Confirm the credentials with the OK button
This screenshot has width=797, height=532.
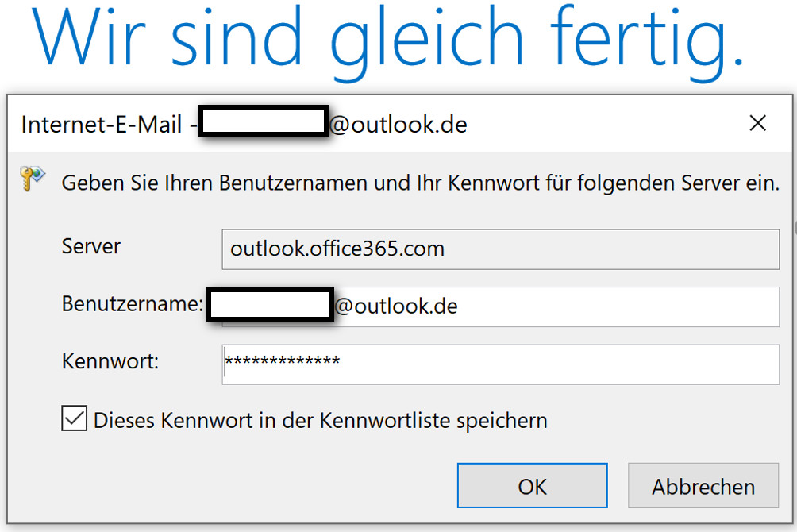[532, 486]
